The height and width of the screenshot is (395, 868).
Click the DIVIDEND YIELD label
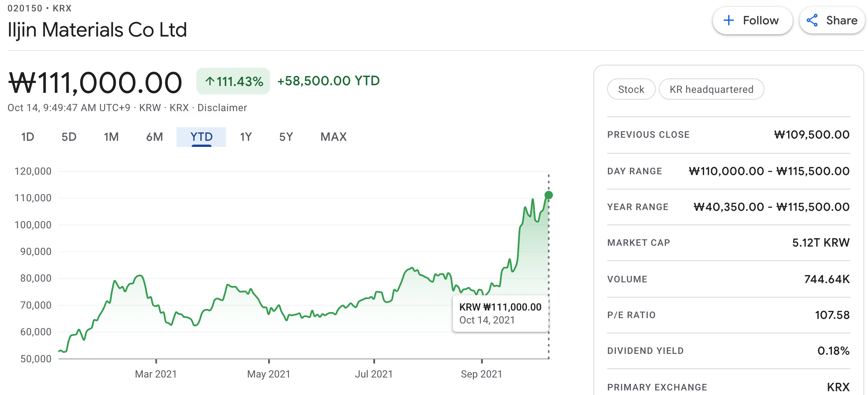click(645, 351)
